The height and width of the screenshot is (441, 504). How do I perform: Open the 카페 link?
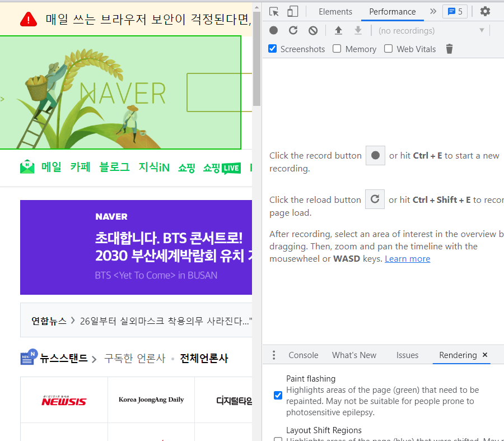pos(80,167)
